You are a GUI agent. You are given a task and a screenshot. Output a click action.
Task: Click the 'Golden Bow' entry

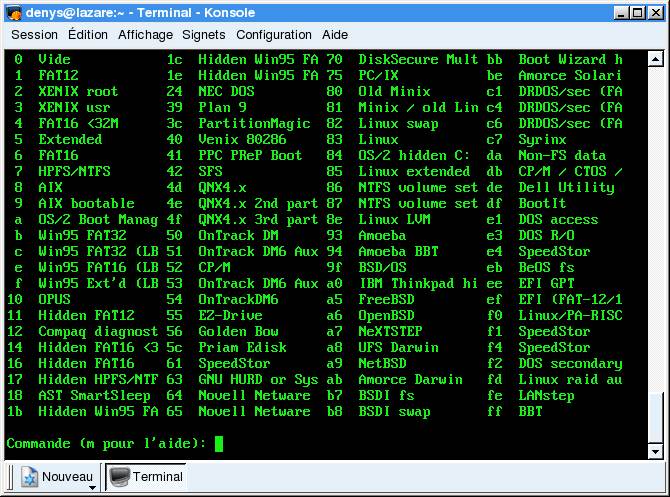pos(238,331)
